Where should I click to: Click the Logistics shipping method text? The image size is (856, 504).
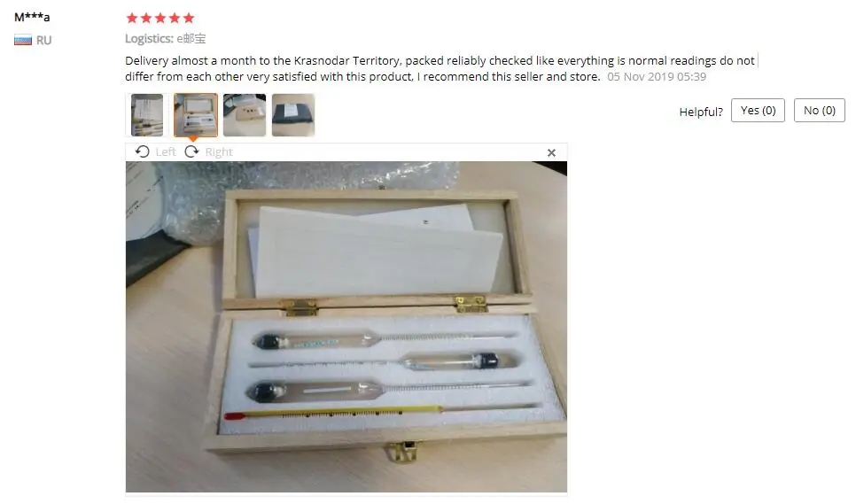point(166,39)
